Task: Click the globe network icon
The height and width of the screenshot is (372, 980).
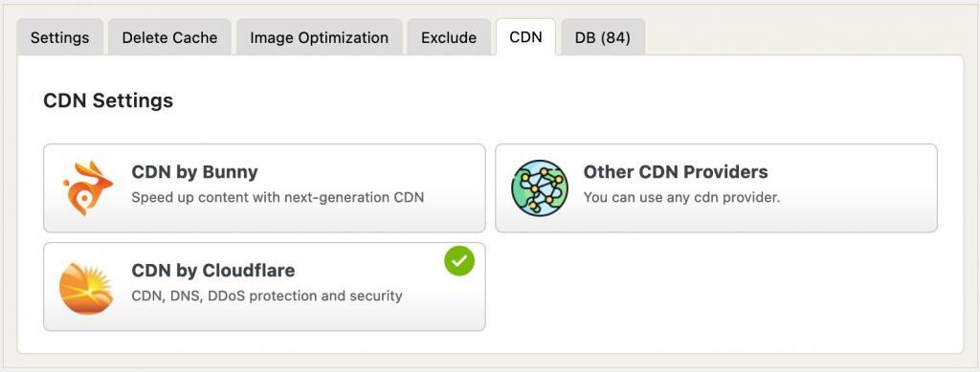Action: coord(540,187)
